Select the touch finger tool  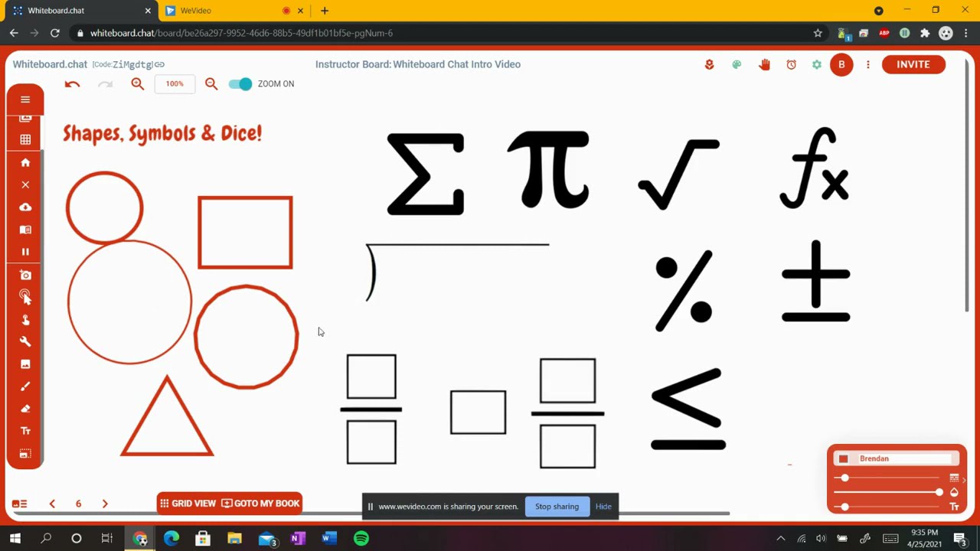click(x=25, y=320)
